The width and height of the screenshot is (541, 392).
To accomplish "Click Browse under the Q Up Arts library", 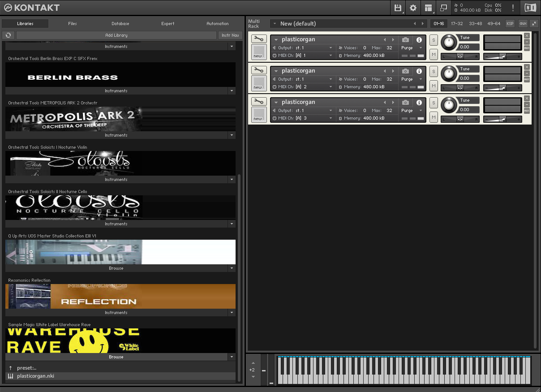I will tap(116, 268).
